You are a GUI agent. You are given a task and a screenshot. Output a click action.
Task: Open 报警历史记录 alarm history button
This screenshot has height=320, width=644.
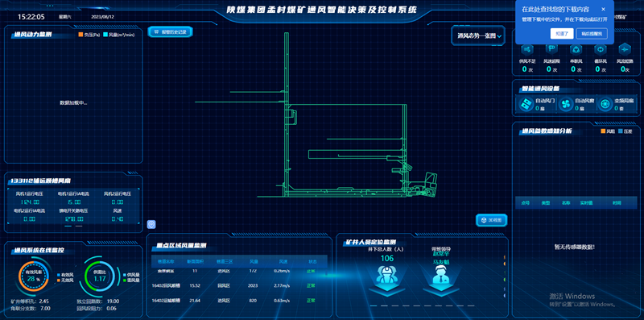click(x=170, y=31)
